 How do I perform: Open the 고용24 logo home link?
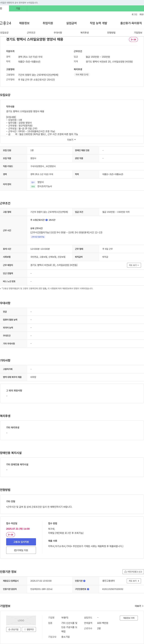(x=6, y=23)
